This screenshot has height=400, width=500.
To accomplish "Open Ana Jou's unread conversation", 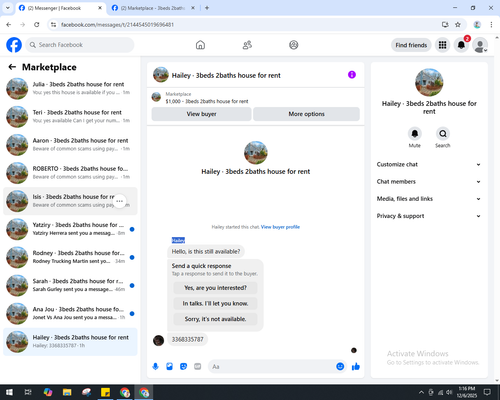I will [70, 313].
